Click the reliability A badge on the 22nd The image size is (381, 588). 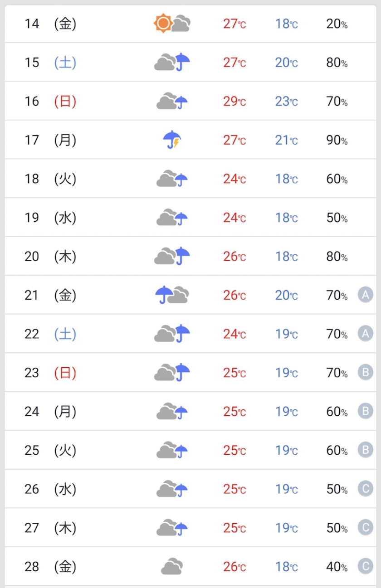coord(365,334)
